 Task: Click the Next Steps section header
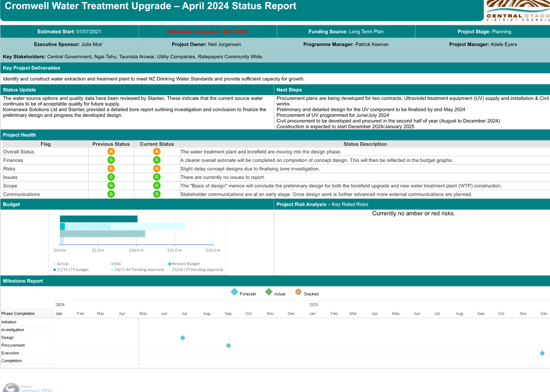412,90
